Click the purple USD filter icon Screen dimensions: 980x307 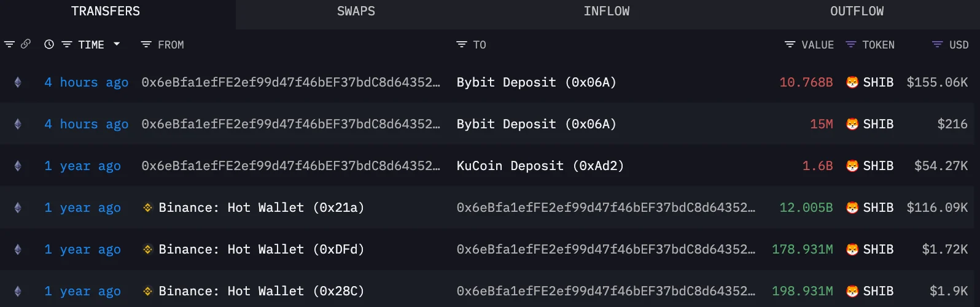pyautogui.click(x=937, y=45)
